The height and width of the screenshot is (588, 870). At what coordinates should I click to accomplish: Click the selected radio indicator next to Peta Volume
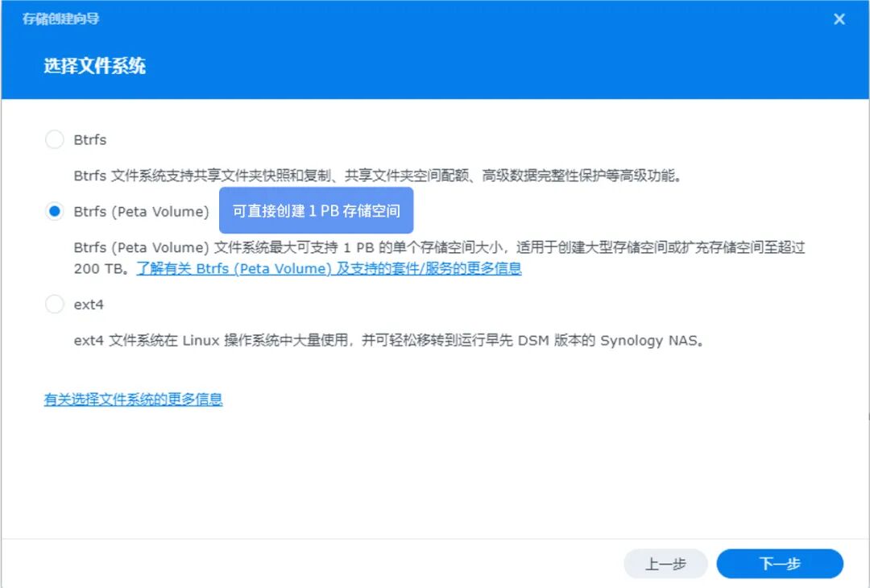pos(54,211)
